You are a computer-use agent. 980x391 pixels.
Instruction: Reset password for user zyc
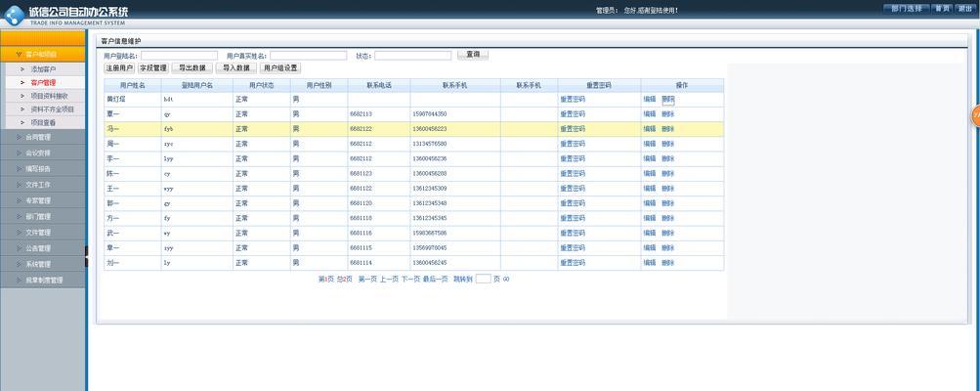pyautogui.click(x=573, y=144)
